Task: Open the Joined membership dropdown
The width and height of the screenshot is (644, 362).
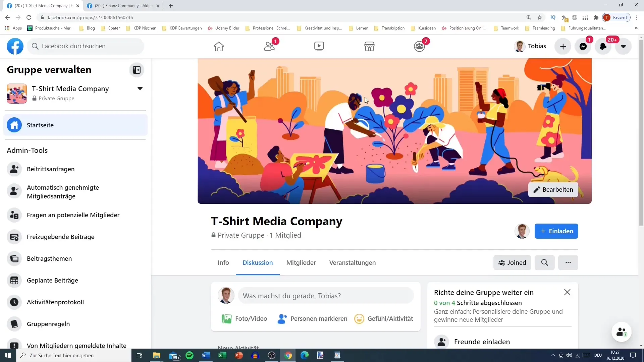Action: tap(512, 262)
